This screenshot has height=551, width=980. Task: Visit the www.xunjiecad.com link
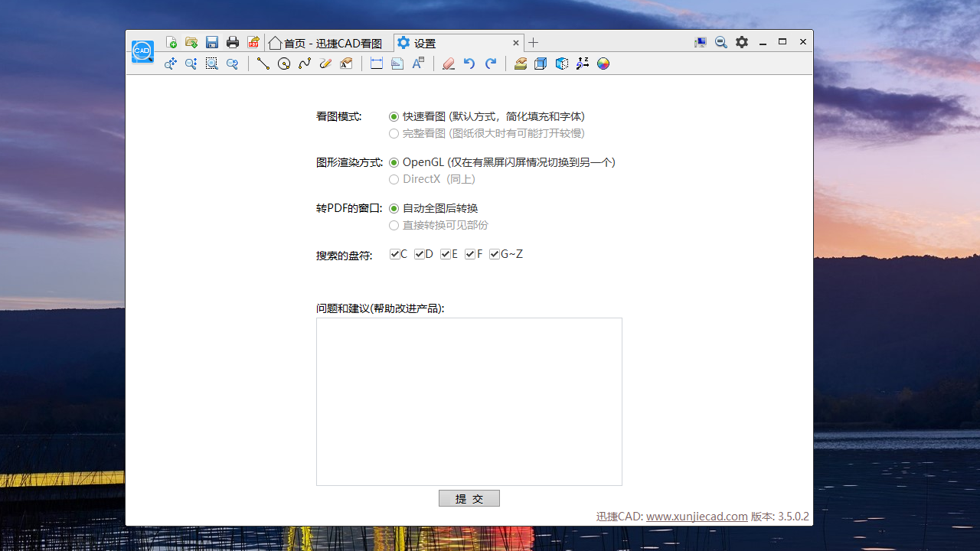coord(696,517)
